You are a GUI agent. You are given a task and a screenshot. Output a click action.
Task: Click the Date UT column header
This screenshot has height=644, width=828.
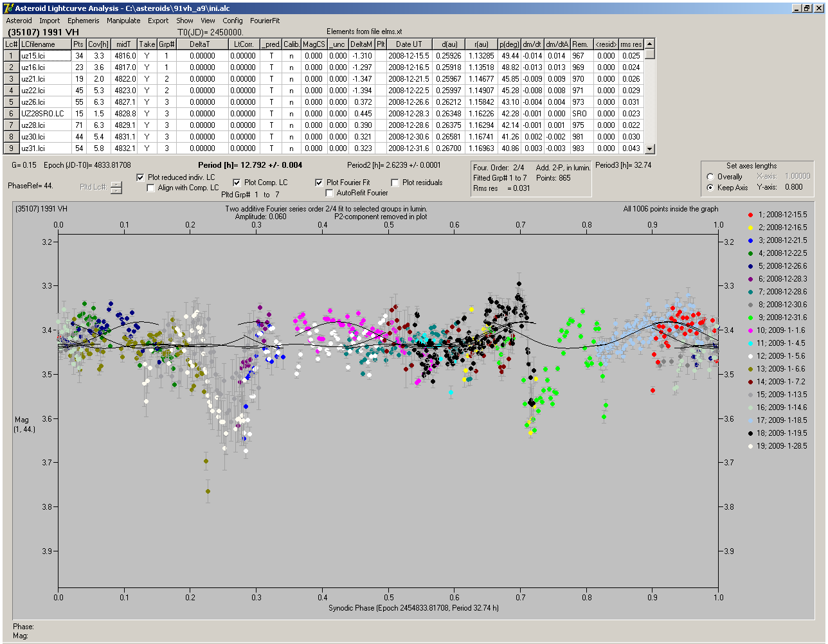pos(409,44)
